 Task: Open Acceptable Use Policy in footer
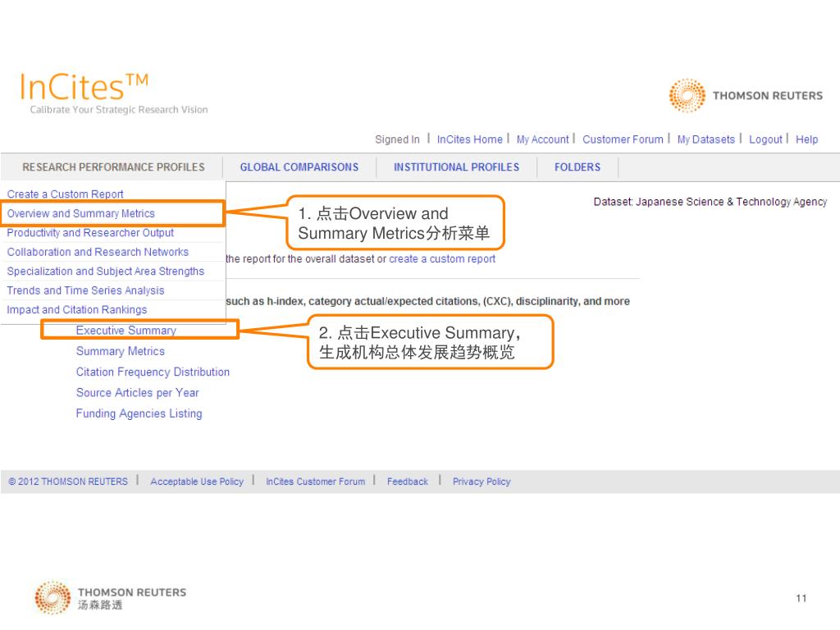point(197,482)
